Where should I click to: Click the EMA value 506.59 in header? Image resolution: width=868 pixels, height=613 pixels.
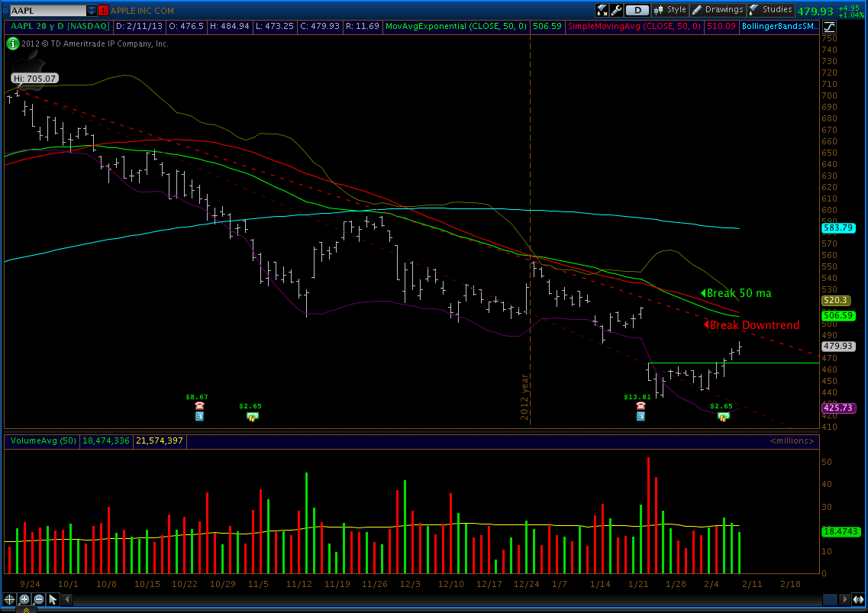click(547, 26)
